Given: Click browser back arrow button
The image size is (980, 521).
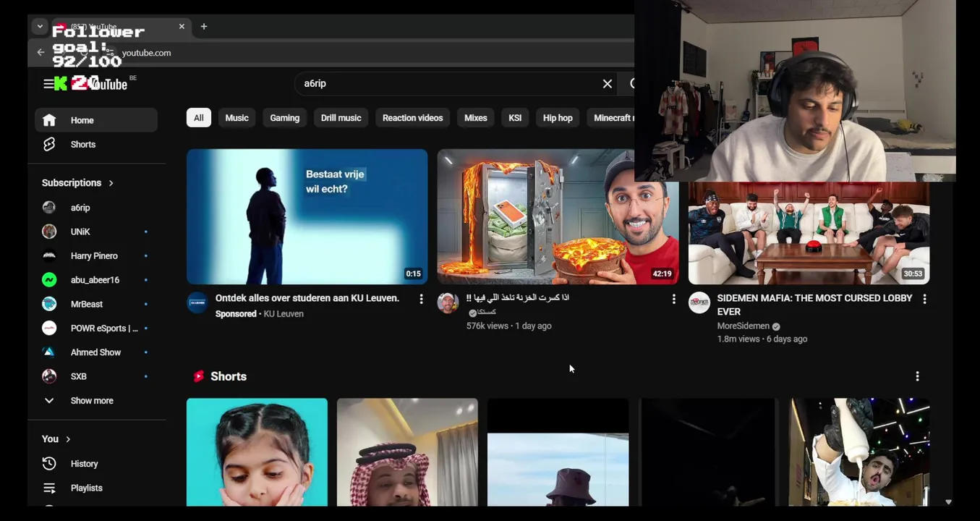Looking at the screenshot, I should click(x=41, y=52).
